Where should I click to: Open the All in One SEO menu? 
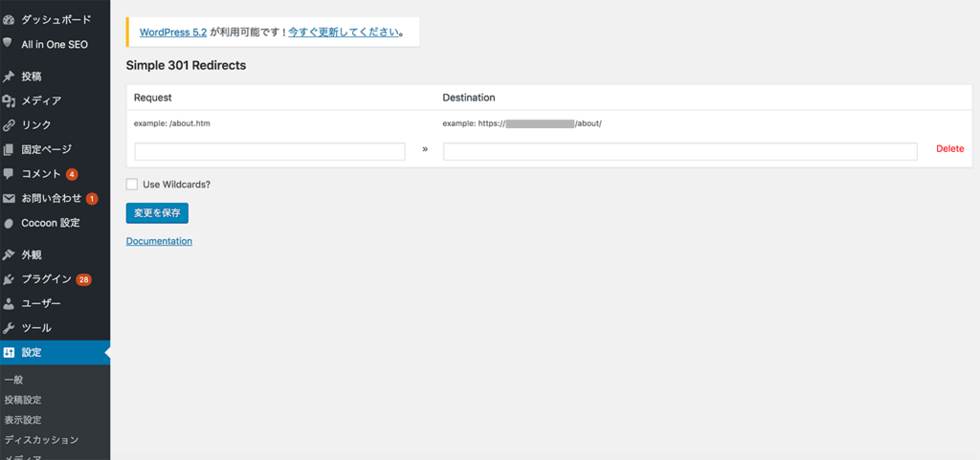(55, 44)
